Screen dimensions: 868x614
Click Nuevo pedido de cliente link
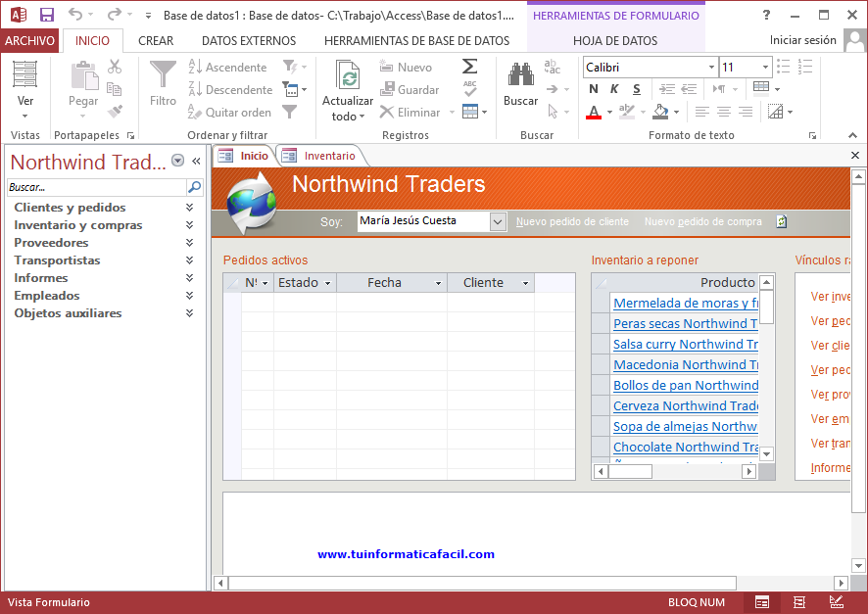coord(572,222)
